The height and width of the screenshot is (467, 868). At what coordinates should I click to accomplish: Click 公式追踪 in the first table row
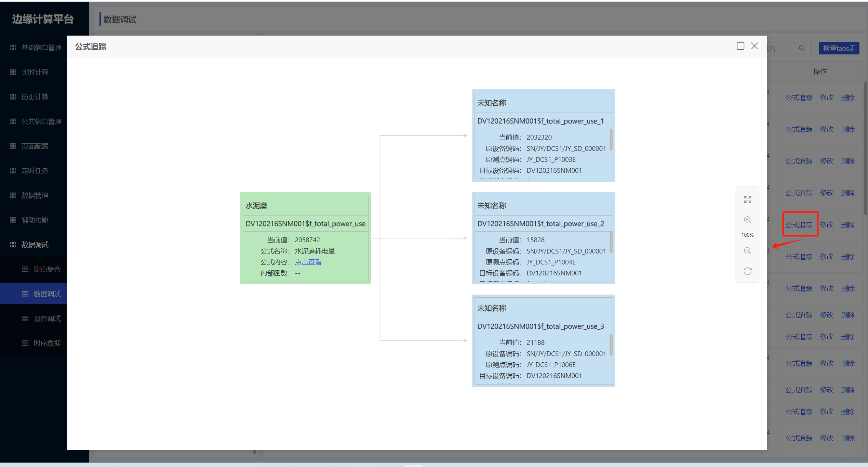(x=799, y=98)
